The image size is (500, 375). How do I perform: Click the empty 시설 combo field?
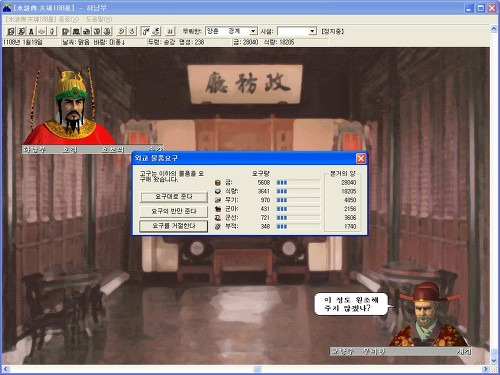(297, 31)
